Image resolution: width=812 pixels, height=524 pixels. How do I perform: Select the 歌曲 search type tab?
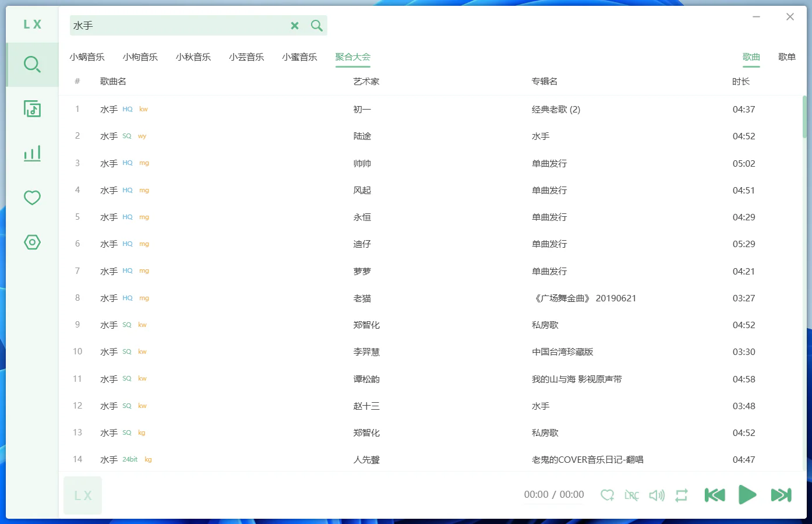click(751, 57)
